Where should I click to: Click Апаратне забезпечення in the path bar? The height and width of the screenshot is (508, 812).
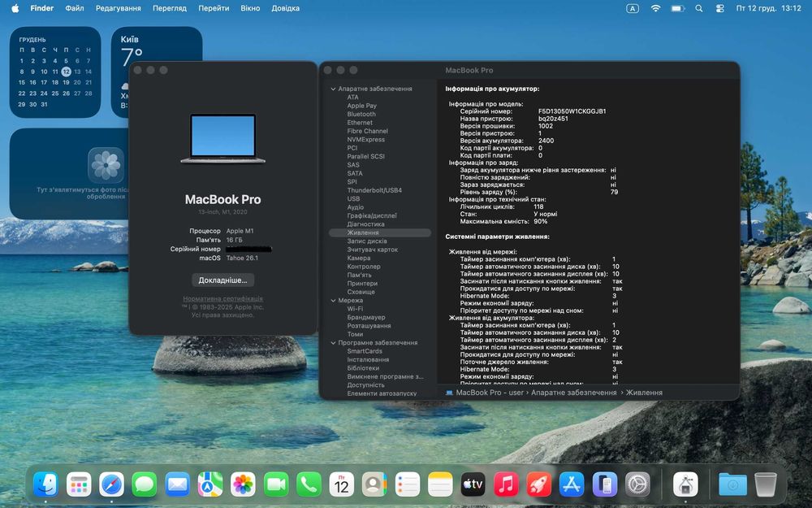(x=573, y=393)
